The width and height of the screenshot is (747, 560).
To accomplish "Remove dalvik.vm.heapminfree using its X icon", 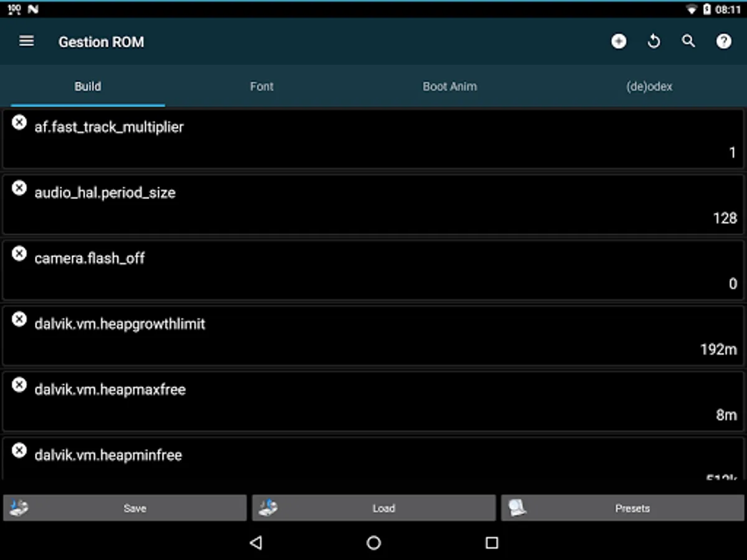I will pos(19,450).
